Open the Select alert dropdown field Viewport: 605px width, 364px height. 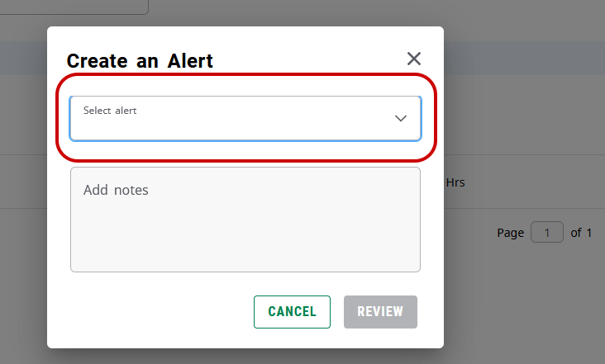click(x=245, y=118)
